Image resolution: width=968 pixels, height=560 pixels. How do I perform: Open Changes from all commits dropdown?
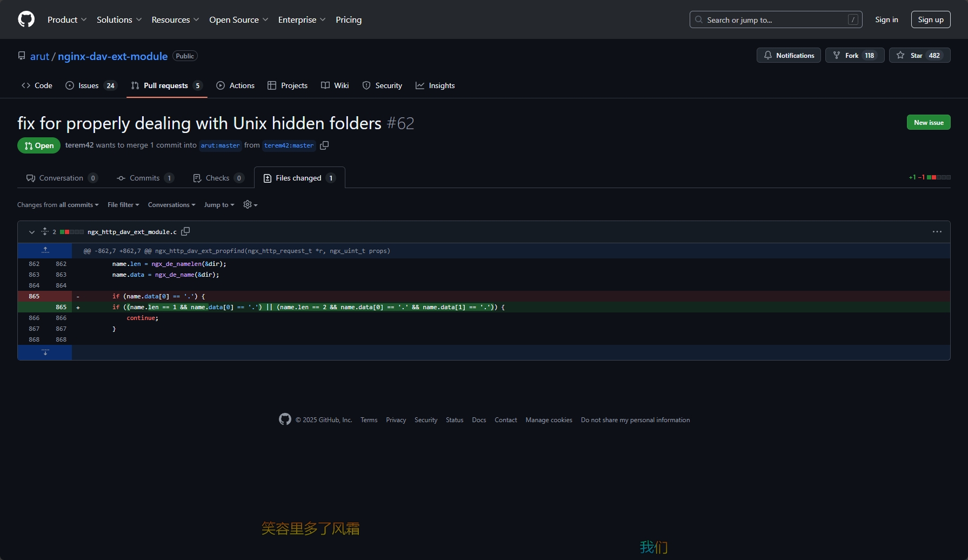point(58,205)
